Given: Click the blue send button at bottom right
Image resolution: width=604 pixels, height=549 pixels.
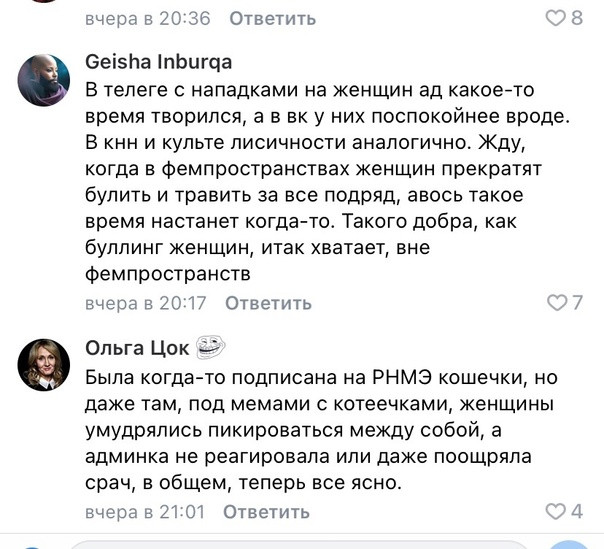Looking at the screenshot, I should tap(571, 544).
